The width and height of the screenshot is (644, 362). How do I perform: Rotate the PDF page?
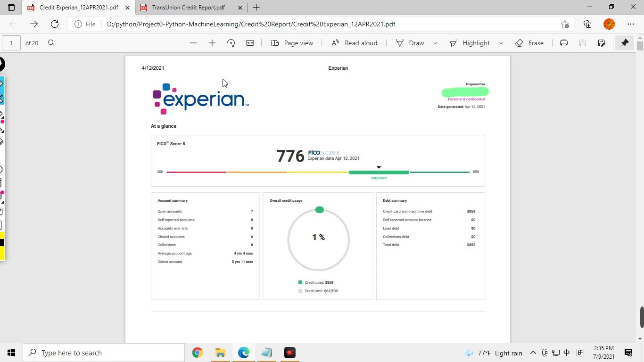click(231, 43)
